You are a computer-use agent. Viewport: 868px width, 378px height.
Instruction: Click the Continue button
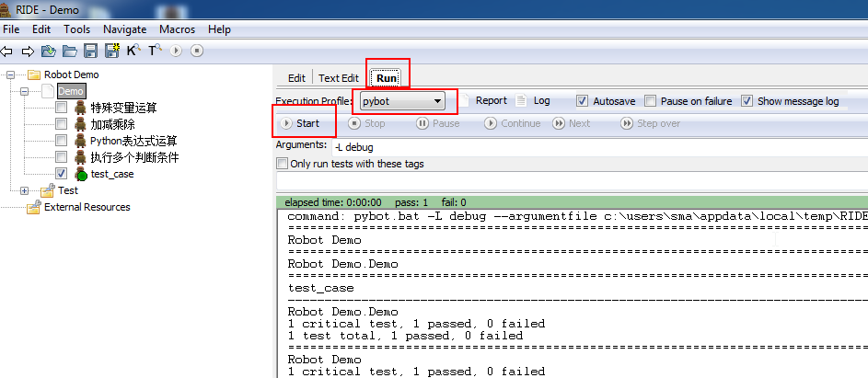[513, 123]
